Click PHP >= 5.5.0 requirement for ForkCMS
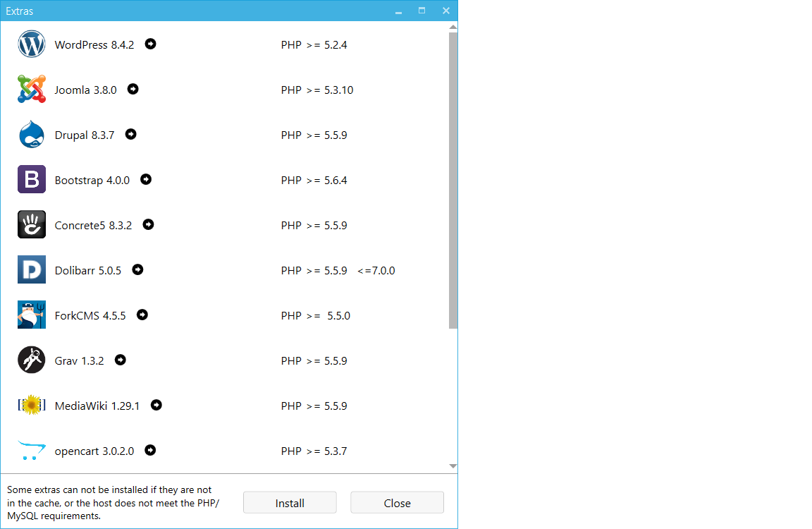Screen dimensions: 812x529 click(x=315, y=315)
